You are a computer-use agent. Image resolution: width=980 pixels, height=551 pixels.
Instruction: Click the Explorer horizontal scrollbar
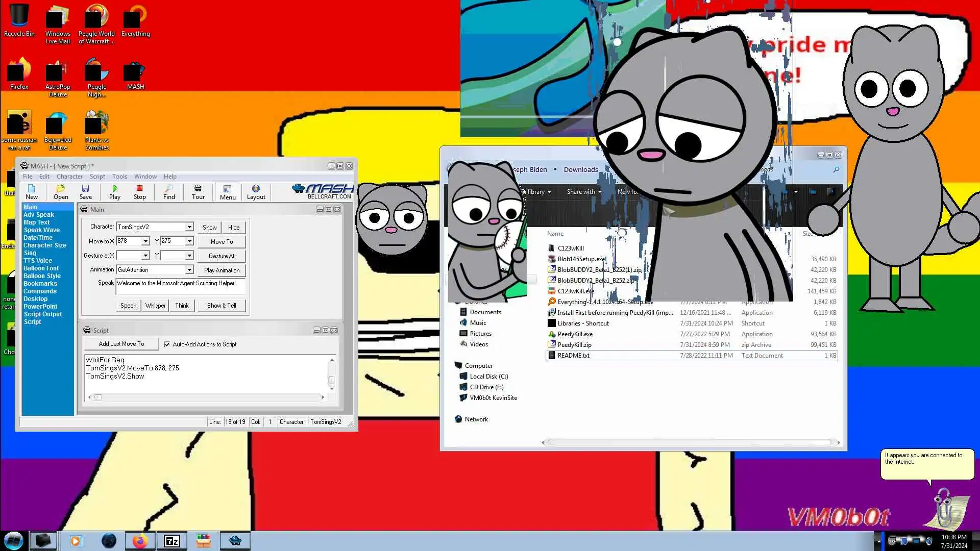pos(689,442)
